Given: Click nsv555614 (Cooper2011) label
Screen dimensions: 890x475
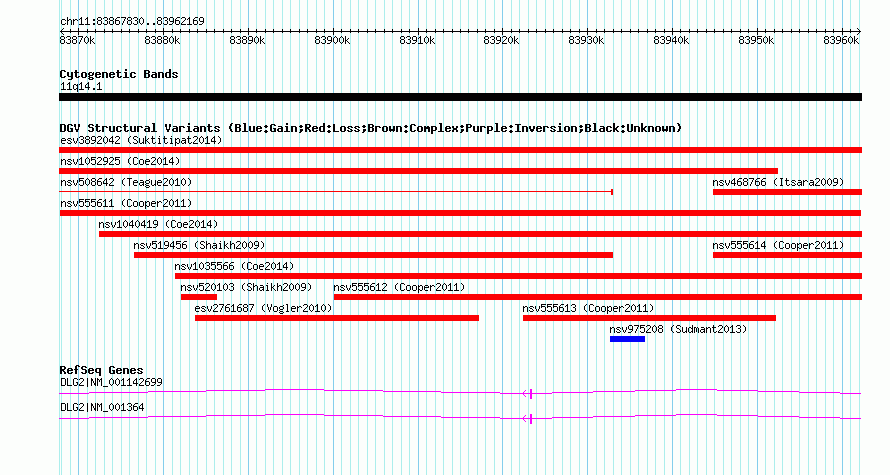Looking at the screenshot, I should pos(778,245).
